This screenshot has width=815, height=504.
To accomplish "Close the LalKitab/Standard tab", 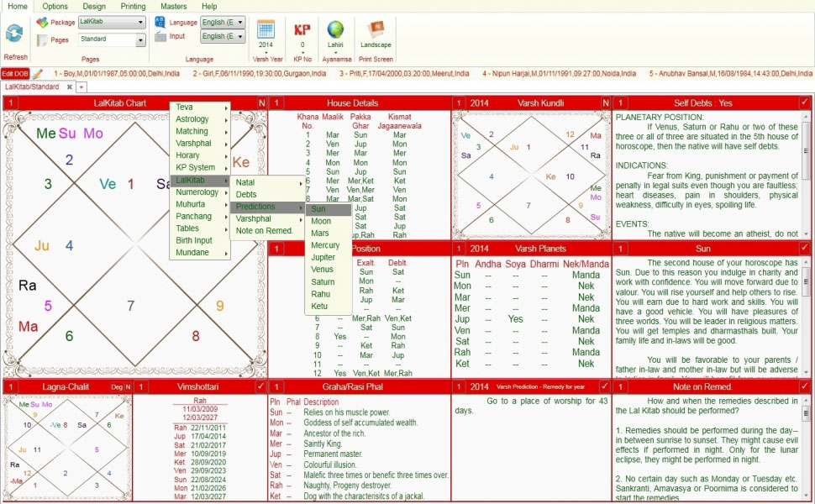I will click(x=69, y=87).
